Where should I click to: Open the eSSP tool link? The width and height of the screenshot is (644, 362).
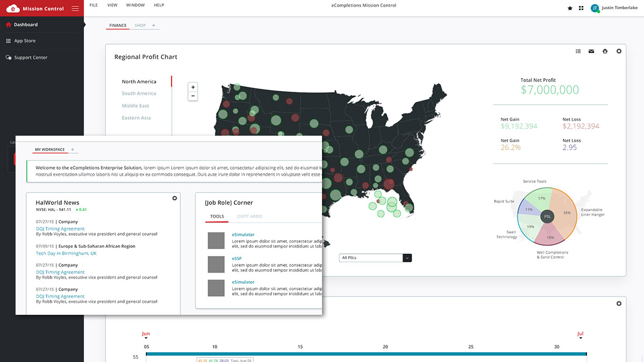pyautogui.click(x=237, y=258)
